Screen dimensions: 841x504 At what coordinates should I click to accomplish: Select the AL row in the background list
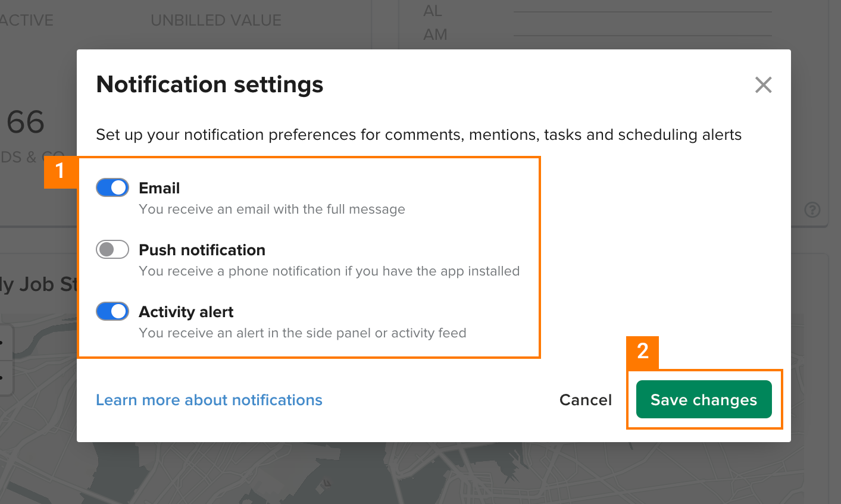pos(434,11)
